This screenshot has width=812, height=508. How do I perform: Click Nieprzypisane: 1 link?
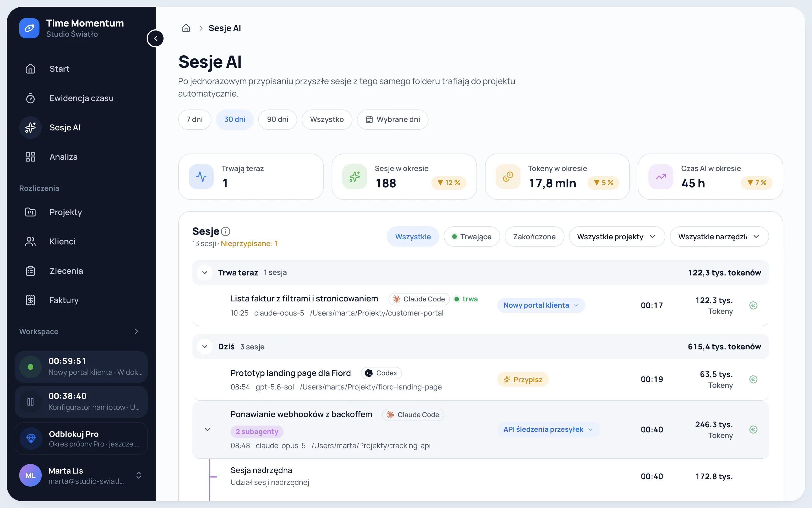249,244
